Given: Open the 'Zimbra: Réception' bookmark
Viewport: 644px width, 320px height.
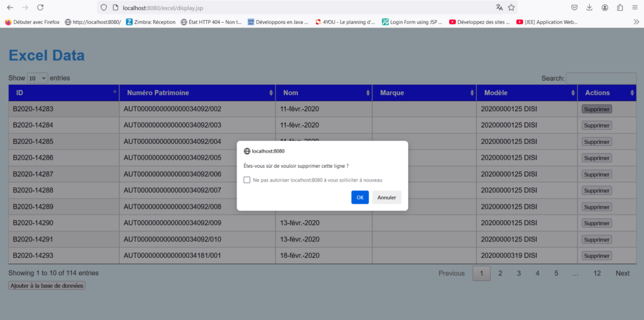Looking at the screenshot, I should 151,21.
